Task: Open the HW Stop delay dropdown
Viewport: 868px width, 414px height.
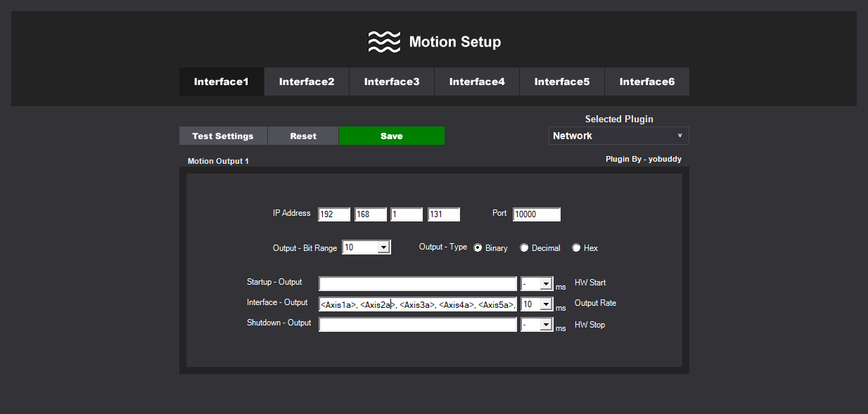Action: pos(537,325)
